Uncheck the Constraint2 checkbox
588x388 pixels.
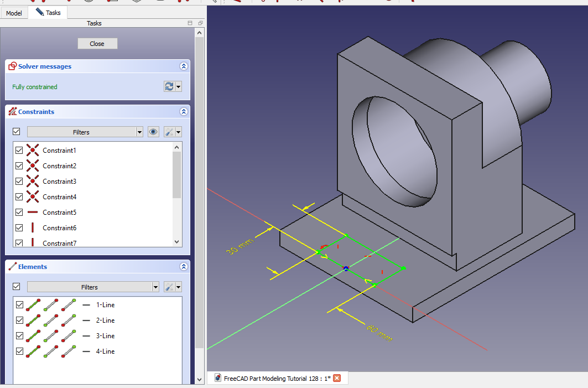point(19,166)
